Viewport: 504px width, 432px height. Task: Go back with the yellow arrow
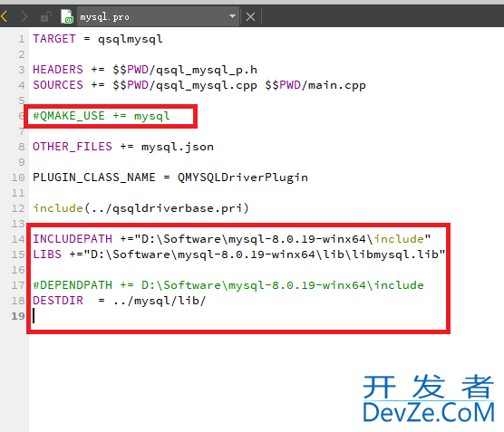[5, 16]
